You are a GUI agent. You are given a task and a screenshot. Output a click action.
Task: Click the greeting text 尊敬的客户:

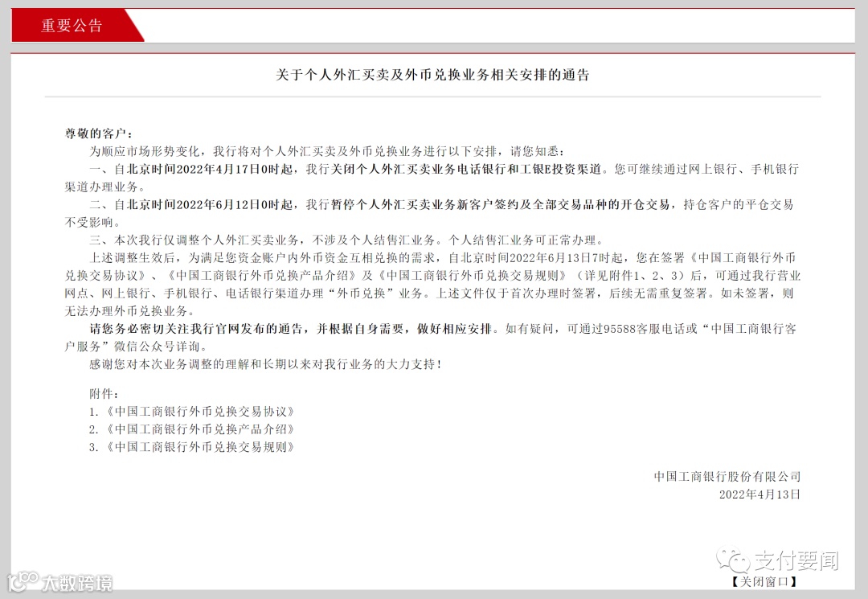pyautogui.click(x=99, y=133)
